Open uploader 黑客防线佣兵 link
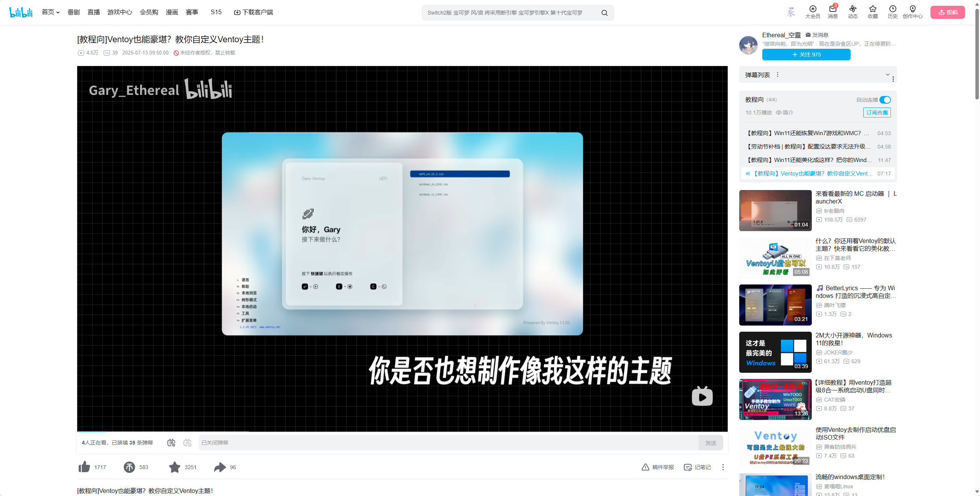This screenshot has height=496, width=980. [x=840, y=447]
